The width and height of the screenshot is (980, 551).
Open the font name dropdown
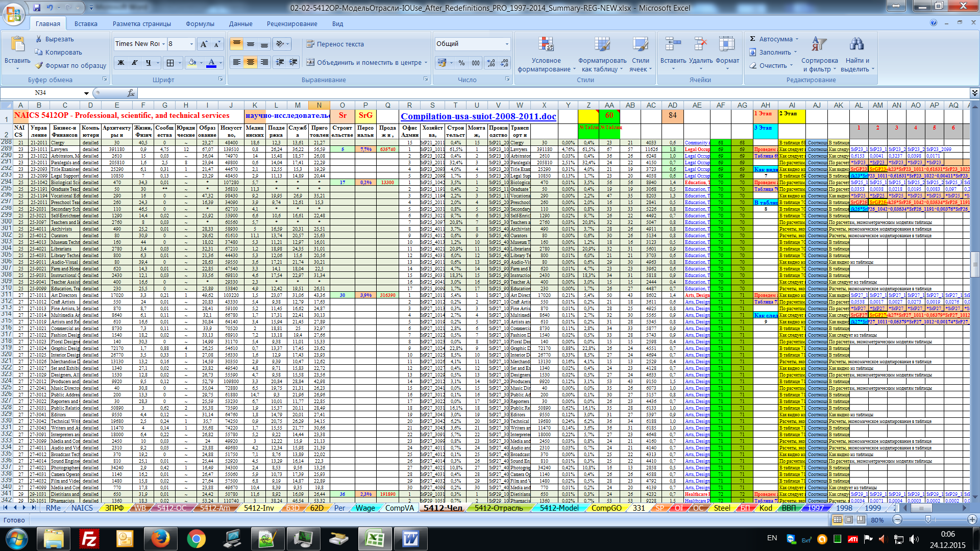[x=163, y=44]
